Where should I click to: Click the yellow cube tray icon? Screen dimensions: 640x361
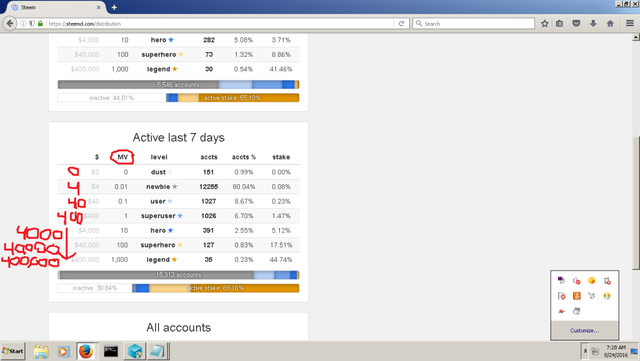coord(591,281)
